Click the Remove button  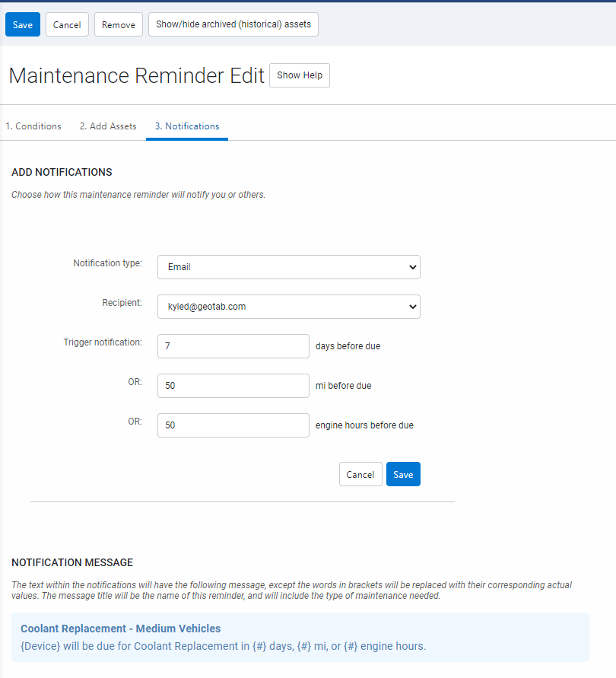[x=118, y=24]
